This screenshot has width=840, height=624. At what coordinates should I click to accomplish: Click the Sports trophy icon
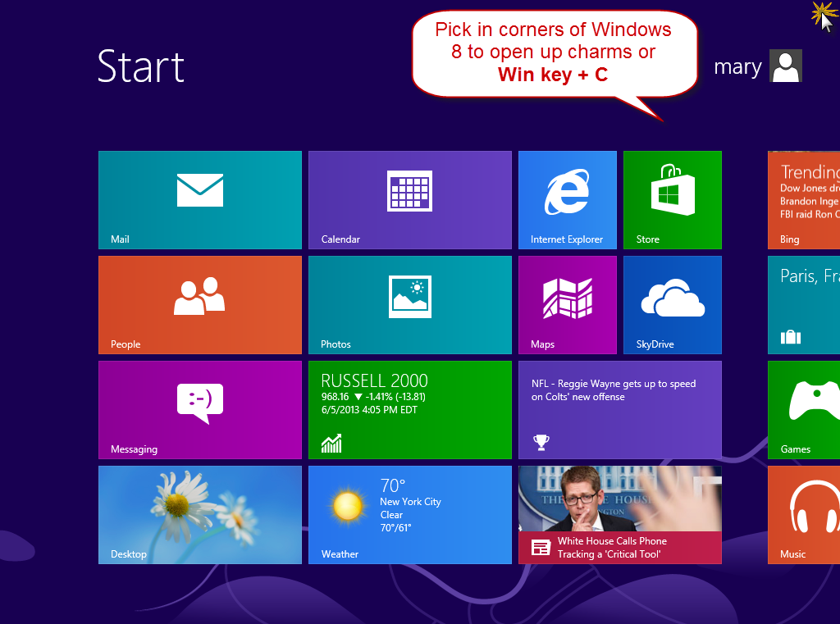tap(541, 442)
